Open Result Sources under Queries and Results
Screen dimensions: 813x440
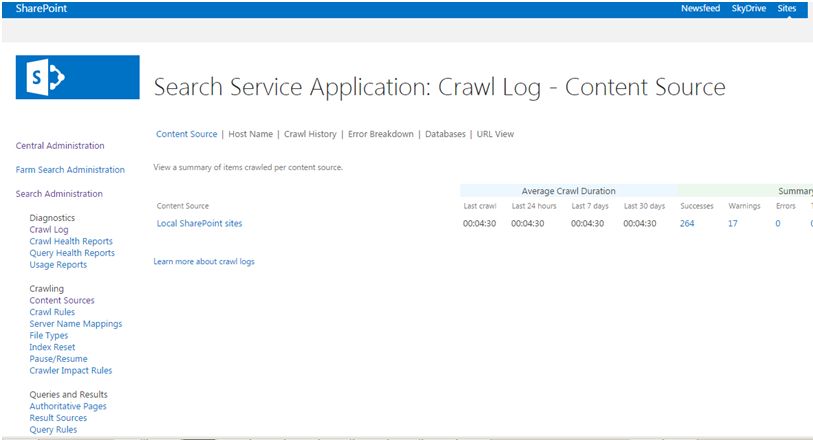tap(58, 418)
